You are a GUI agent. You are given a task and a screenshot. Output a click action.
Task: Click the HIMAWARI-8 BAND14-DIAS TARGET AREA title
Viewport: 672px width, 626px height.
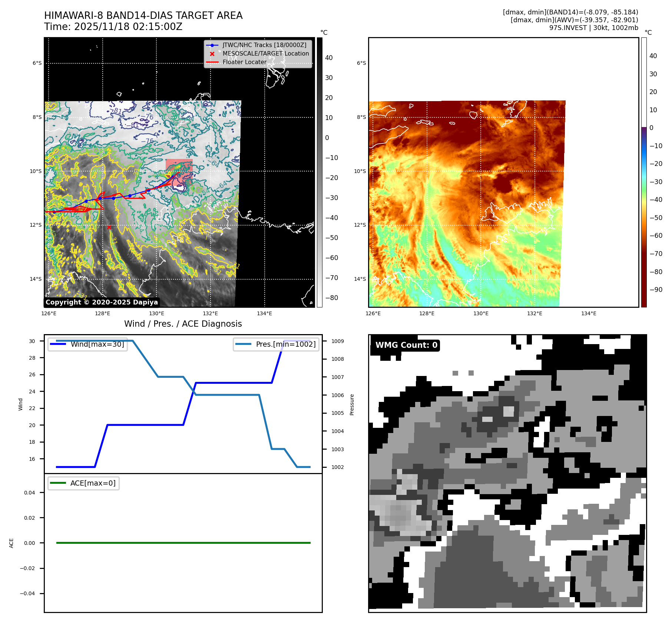click(143, 16)
